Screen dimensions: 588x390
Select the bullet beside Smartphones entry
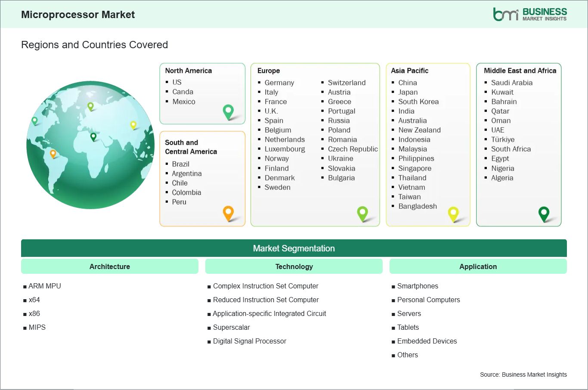coord(393,286)
